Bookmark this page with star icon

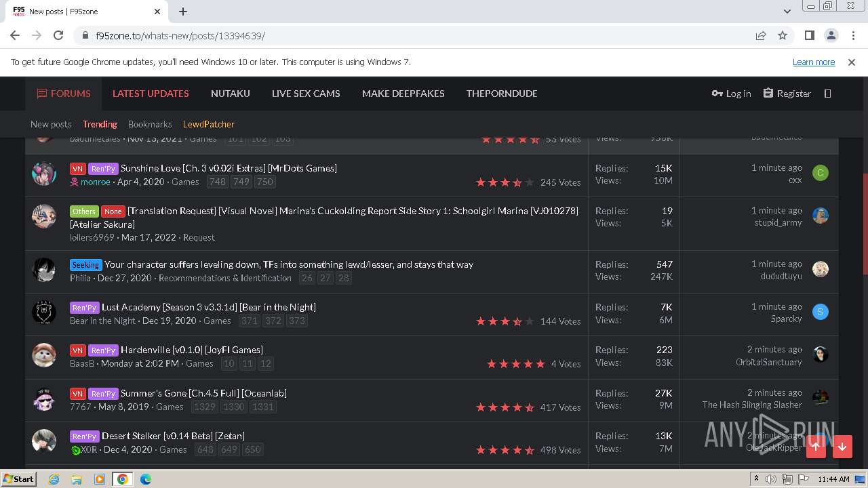(x=783, y=35)
